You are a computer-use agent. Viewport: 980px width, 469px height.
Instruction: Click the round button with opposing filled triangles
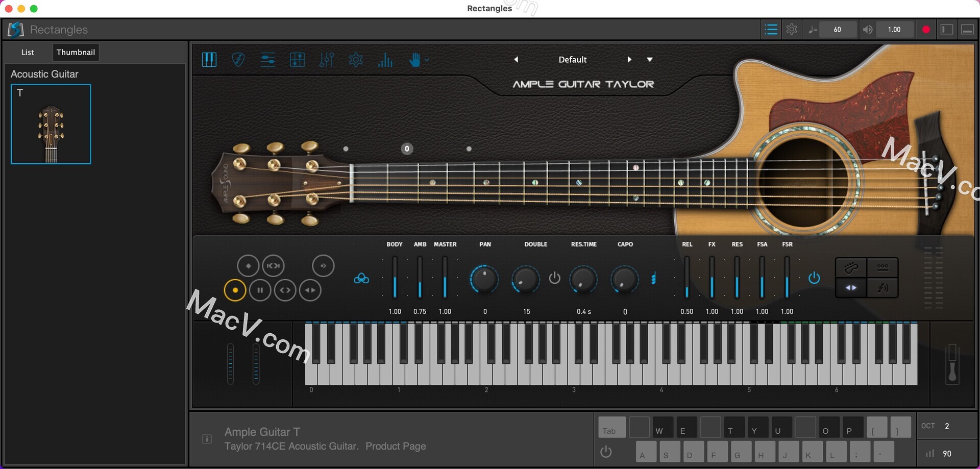coord(310,290)
